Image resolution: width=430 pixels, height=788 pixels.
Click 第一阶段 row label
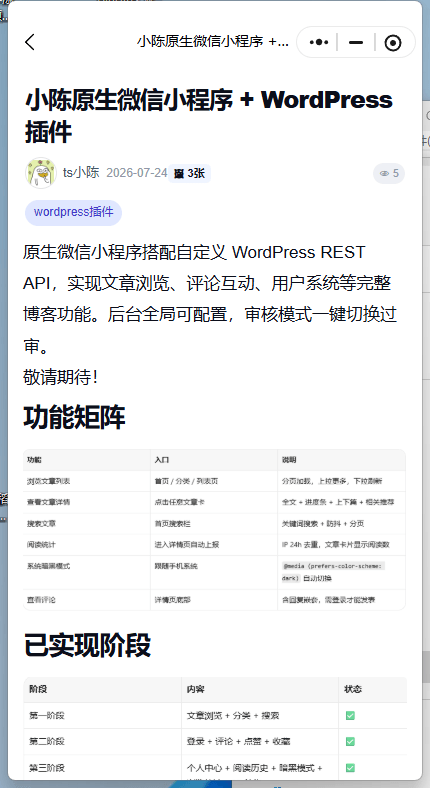point(47,716)
